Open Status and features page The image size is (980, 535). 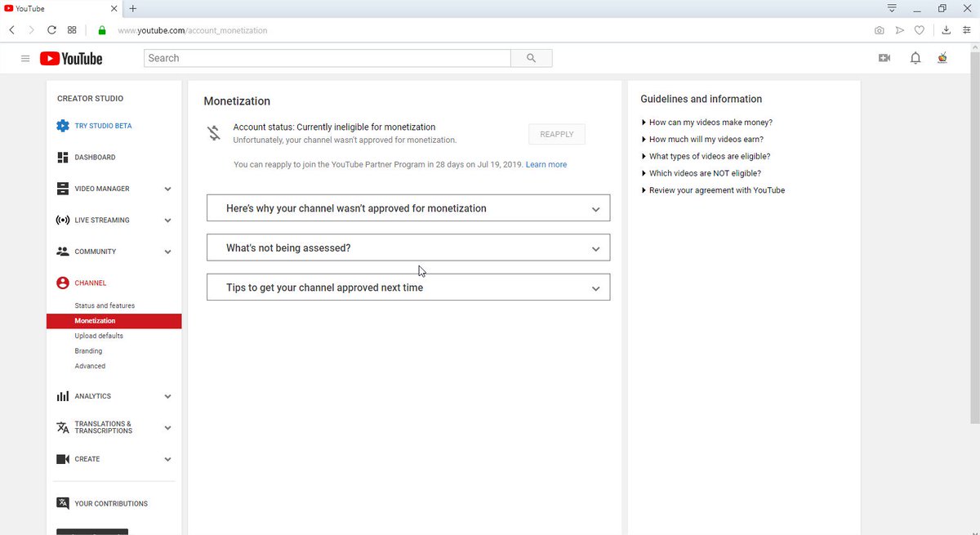click(105, 305)
